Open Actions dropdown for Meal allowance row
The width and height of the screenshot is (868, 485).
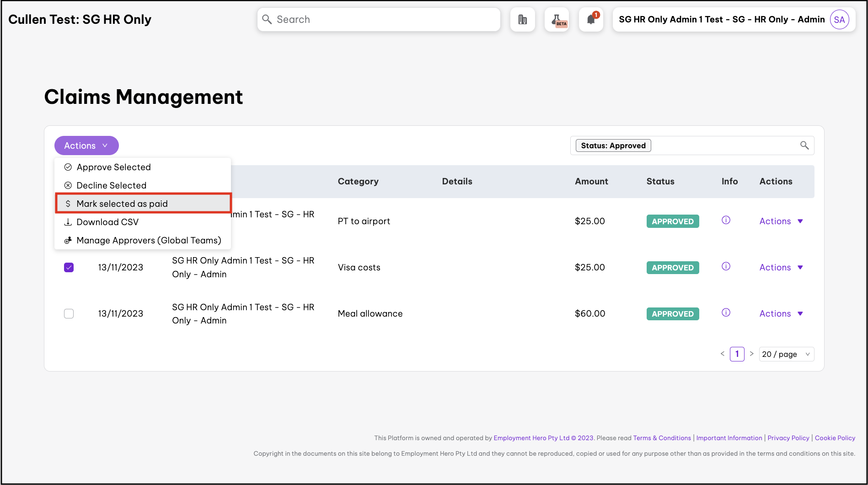781,314
